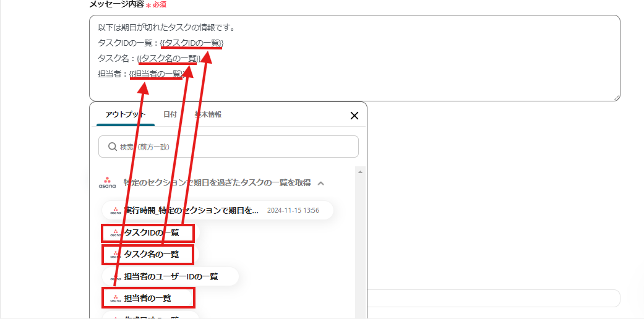The image size is (644, 319).
Task: Focus the 検索 (前方一致) search field
Action: [228, 147]
